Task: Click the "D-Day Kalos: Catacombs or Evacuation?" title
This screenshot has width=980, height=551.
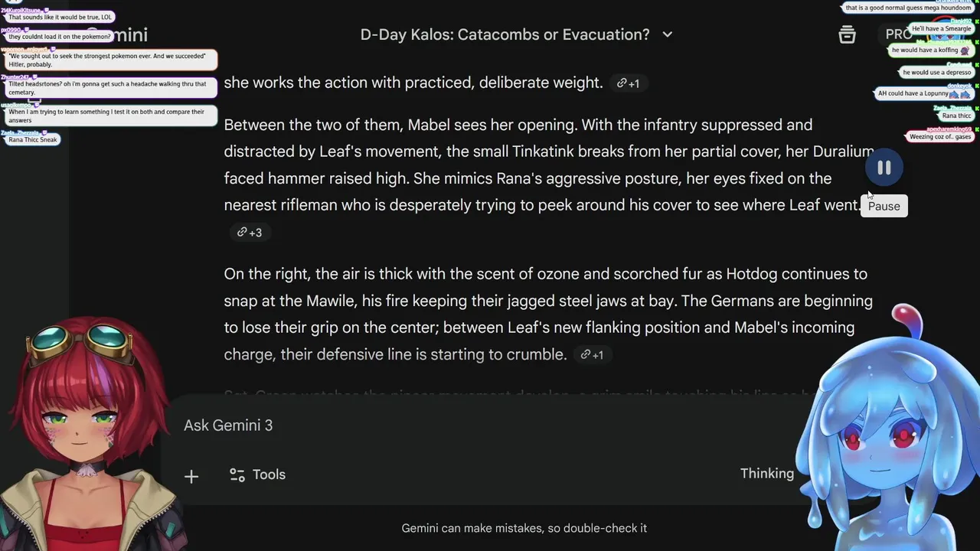Action: tap(505, 34)
